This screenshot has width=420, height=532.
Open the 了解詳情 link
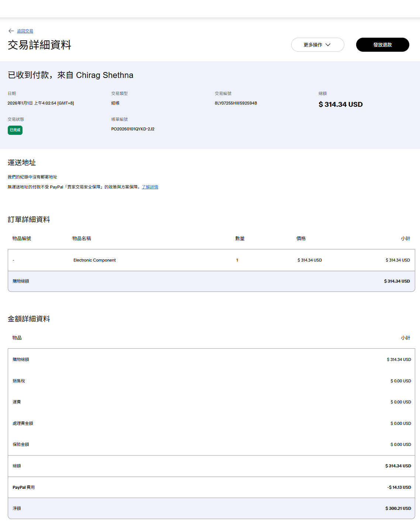[x=150, y=187]
